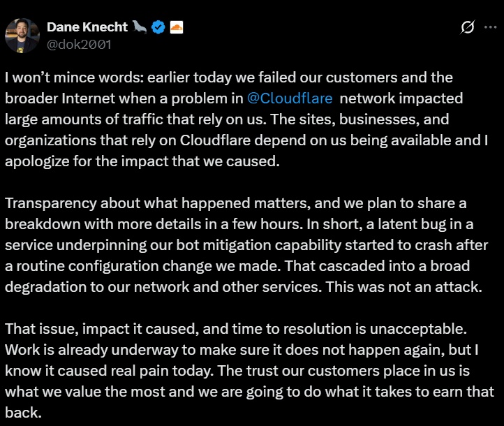Follow the @Cloudflare mention link

pyautogui.click(x=290, y=98)
